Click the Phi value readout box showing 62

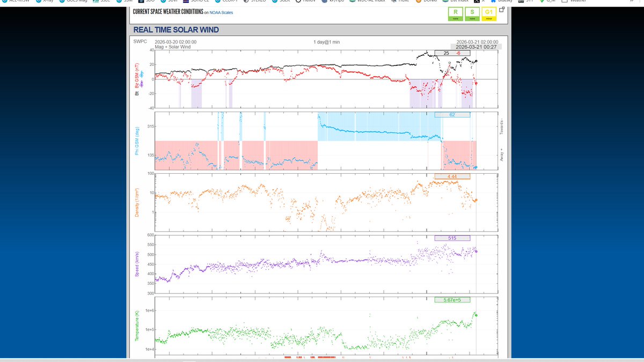pyautogui.click(x=452, y=115)
